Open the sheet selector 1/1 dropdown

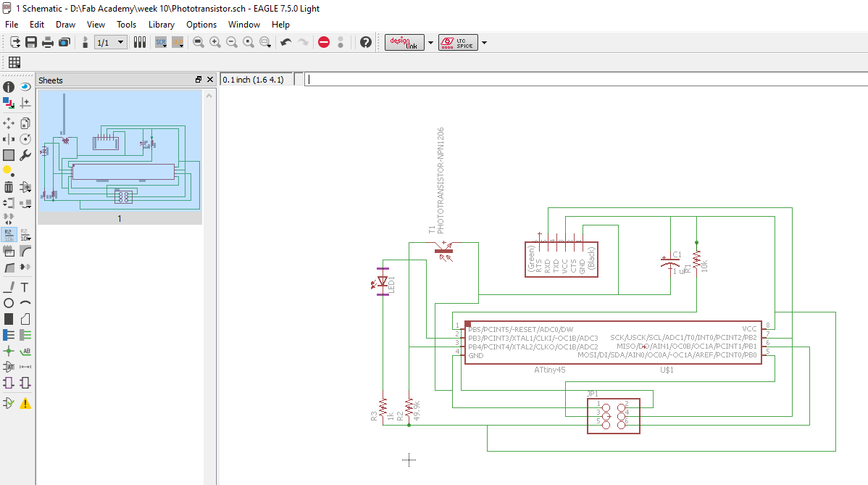click(120, 43)
